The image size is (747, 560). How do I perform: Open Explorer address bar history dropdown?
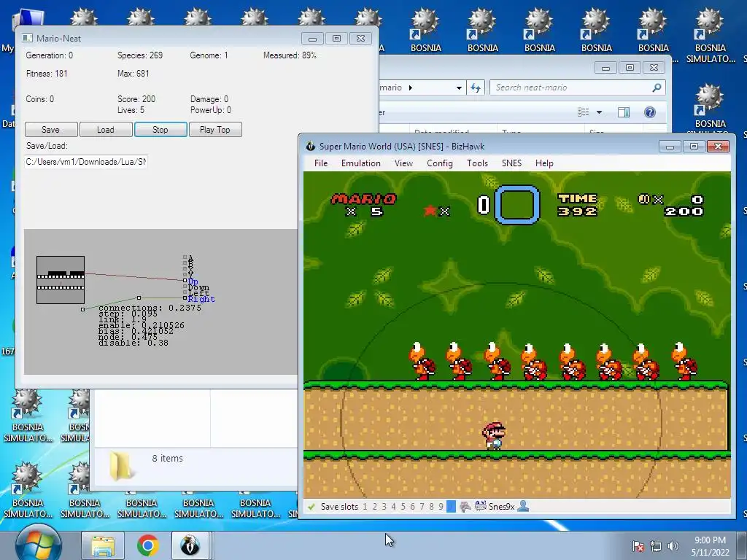[459, 87]
